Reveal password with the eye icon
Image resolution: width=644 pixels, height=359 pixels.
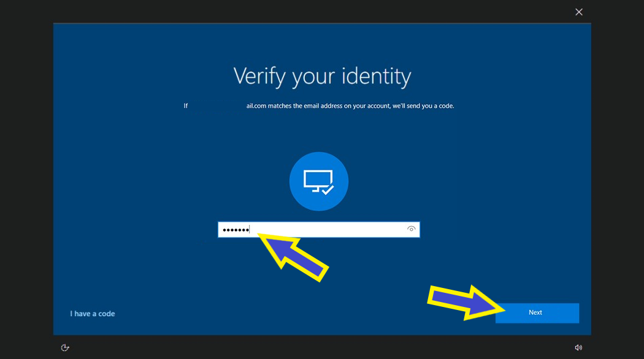[x=411, y=229]
